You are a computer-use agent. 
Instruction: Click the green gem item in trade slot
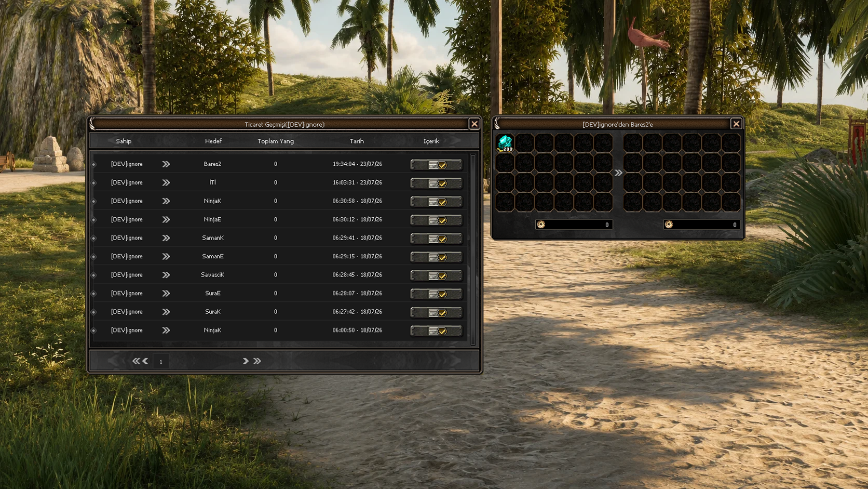[505, 143]
